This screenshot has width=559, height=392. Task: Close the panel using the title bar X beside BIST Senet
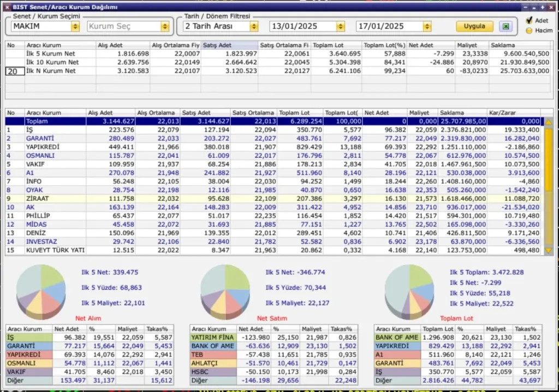coord(7,7)
